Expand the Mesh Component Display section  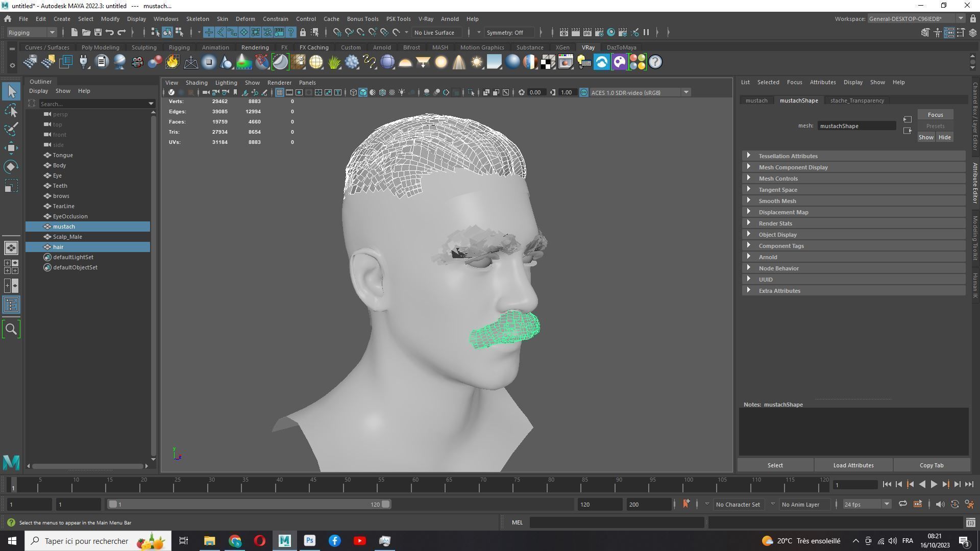pyautogui.click(x=853, y=167)
